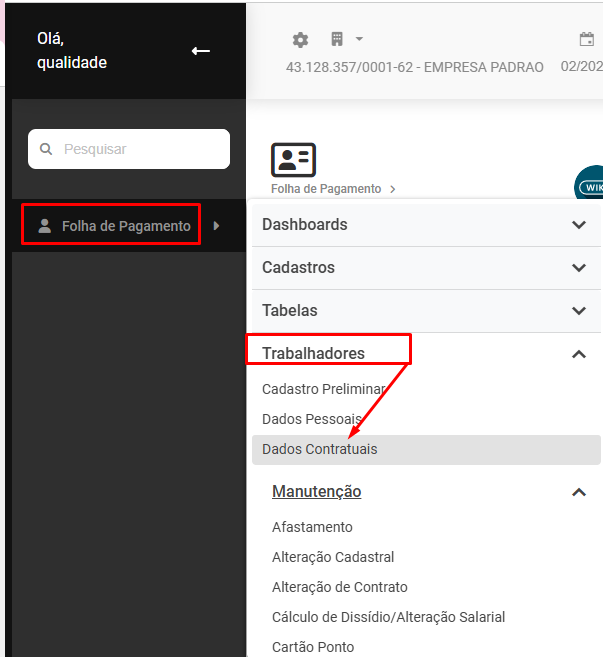
Task: Click the settings gear icon
Action: point(300,40)
